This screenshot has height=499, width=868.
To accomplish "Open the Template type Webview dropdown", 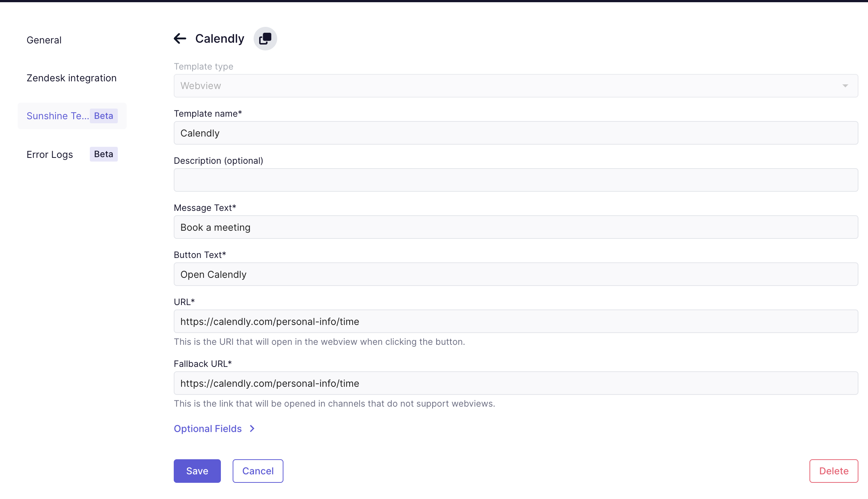I will [516, 86].
